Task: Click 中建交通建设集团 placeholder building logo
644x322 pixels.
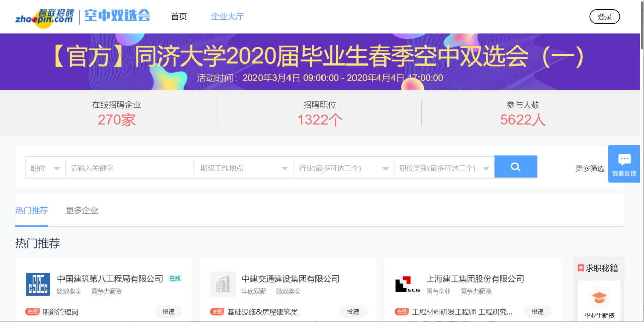Action: (223, 284)
